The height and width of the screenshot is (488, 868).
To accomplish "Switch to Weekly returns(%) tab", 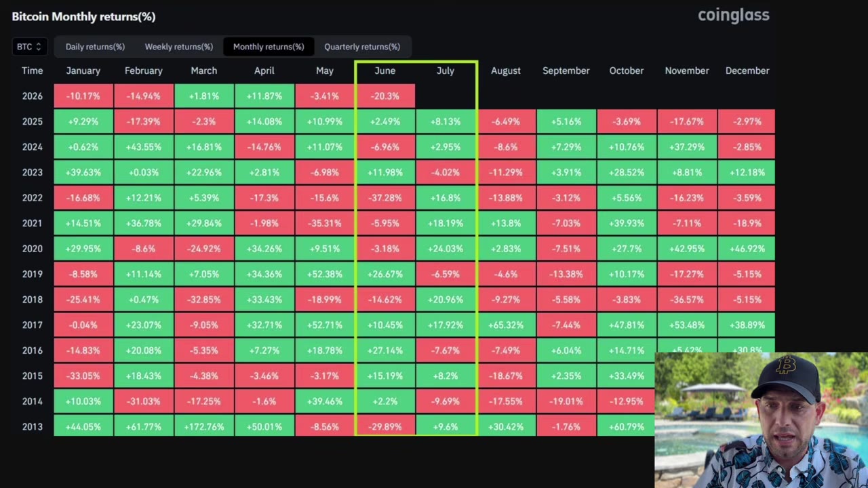I will (x=179, y=47).
